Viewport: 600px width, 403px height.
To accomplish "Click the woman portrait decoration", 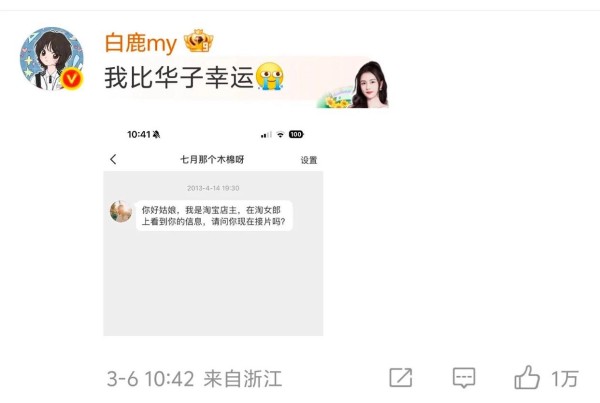I will click(369, 85).
